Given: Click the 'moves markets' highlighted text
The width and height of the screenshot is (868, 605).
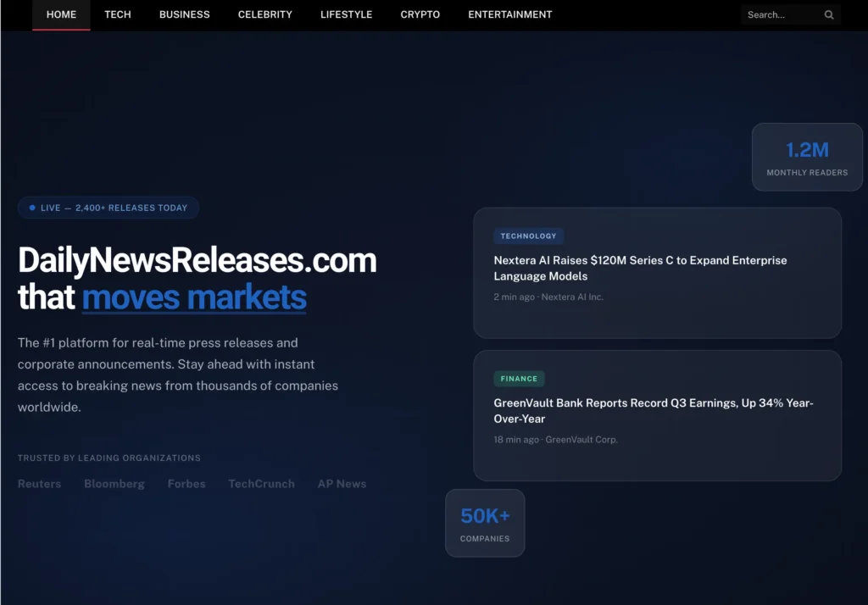Looking at the screenshot, I should [x=194, y=297].
